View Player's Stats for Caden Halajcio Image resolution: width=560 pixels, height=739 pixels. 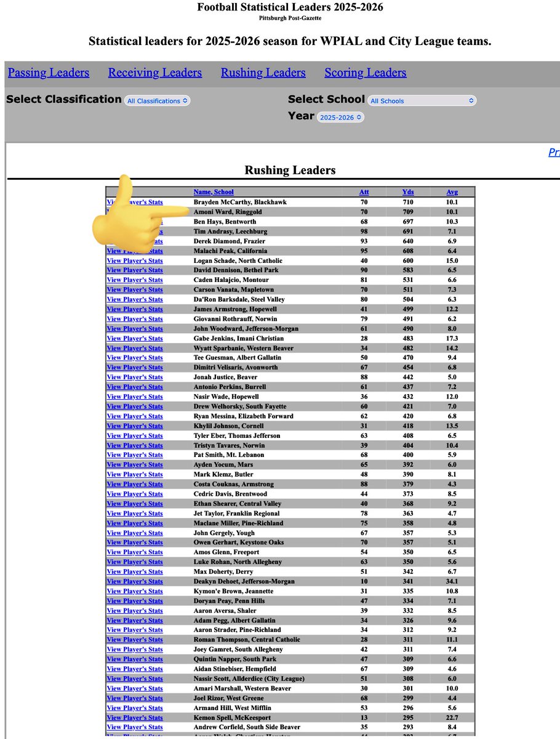(135, 280)
